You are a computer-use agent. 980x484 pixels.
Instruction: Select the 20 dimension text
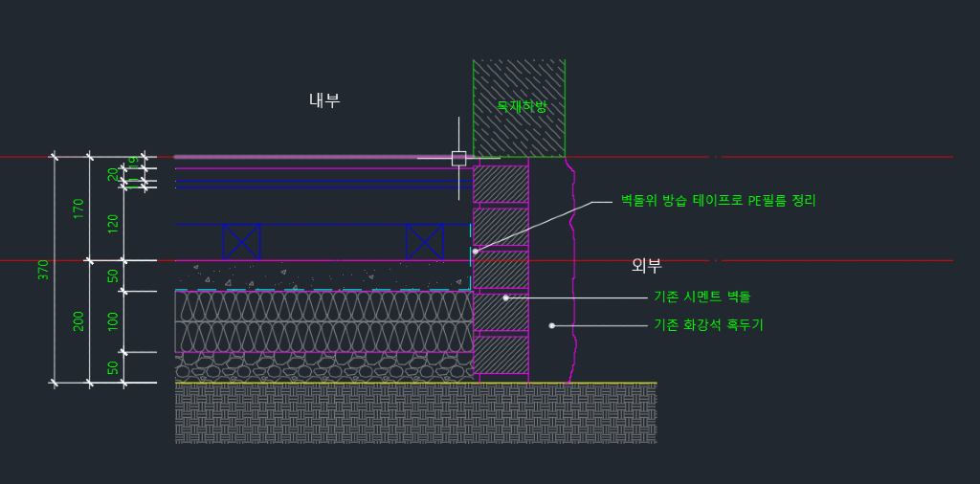(113, 174)
